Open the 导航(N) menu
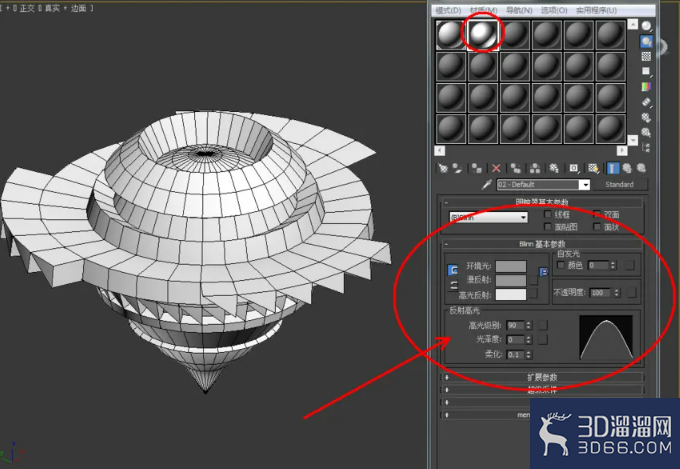680x469 pixels. click(519, 10)
